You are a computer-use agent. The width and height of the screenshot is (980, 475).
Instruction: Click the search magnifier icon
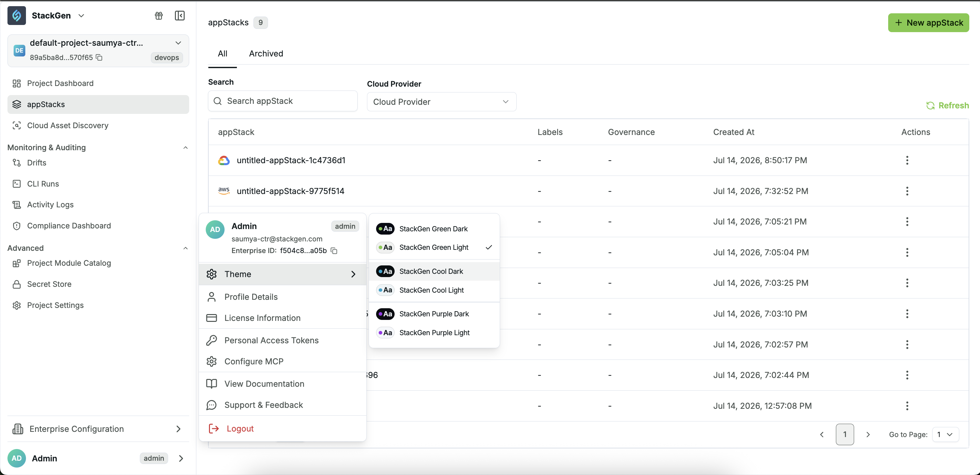pyautogui.click(x=218, y=101)
